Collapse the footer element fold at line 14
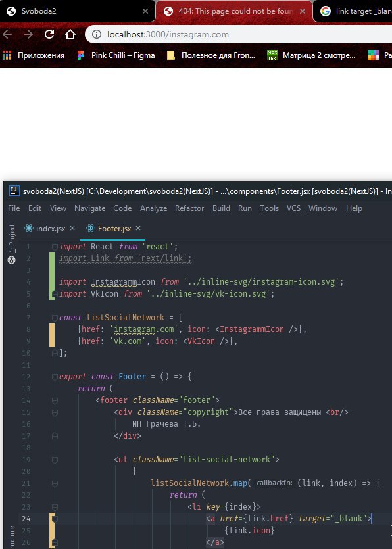 [55, 400]
